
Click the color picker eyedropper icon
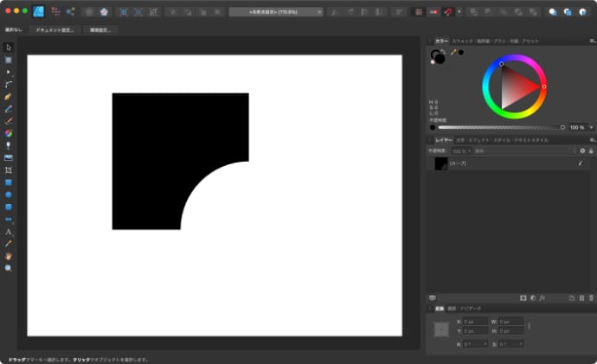click(x=453, y=53)
